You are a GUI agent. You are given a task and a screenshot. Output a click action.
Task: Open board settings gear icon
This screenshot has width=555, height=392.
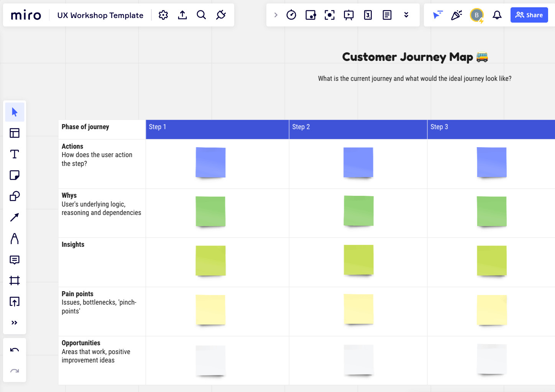point(163,15)
